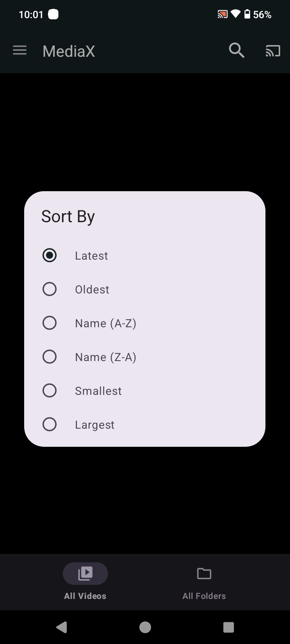Tap the Largest sort label text
The width and height of the screenshot is (290, 644).
(x=95, y=425)
